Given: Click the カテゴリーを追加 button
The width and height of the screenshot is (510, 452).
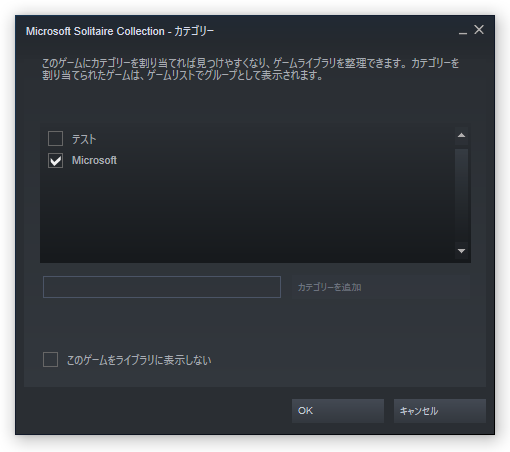Looking at the screenshot, I should 381,287.
